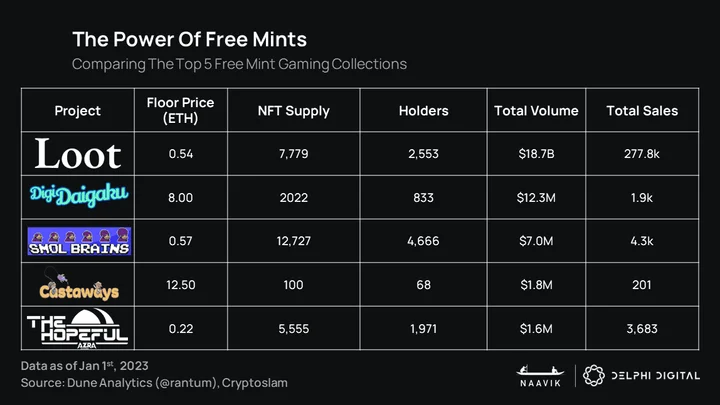Image resolution: width=720 pixels, height=405 pixels.
Task: Click the Smol Brains logo image
Action: [79, 241]
